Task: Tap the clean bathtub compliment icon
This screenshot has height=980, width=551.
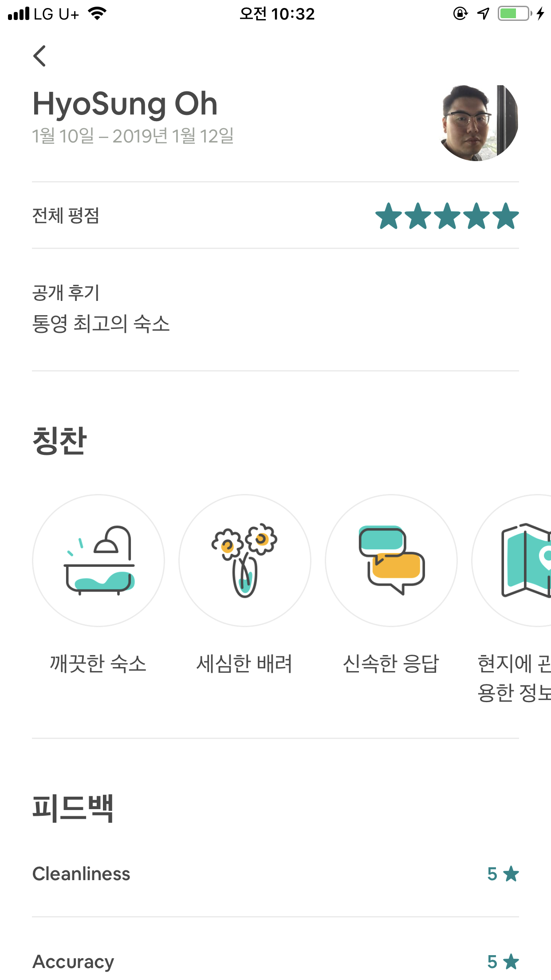Action: point(98,561)
